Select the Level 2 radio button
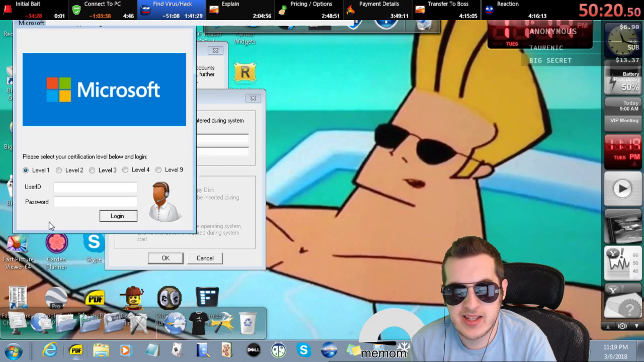 (x=59, y=170)
